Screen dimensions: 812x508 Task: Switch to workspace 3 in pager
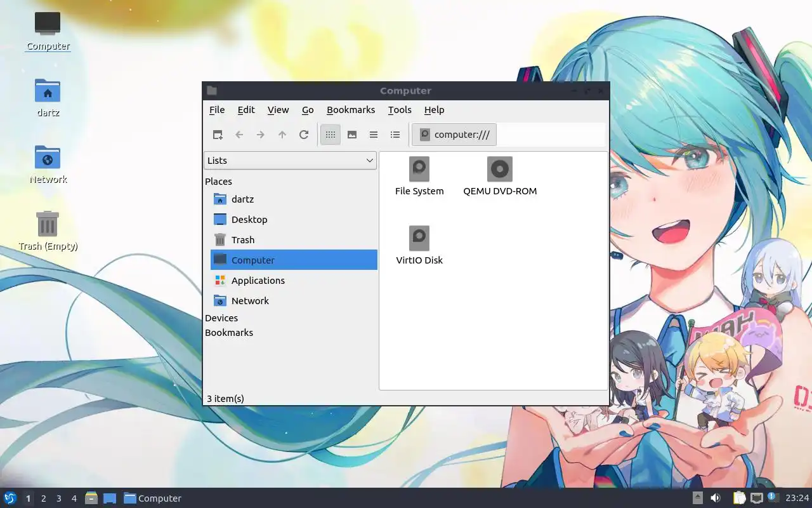[58, 498]
